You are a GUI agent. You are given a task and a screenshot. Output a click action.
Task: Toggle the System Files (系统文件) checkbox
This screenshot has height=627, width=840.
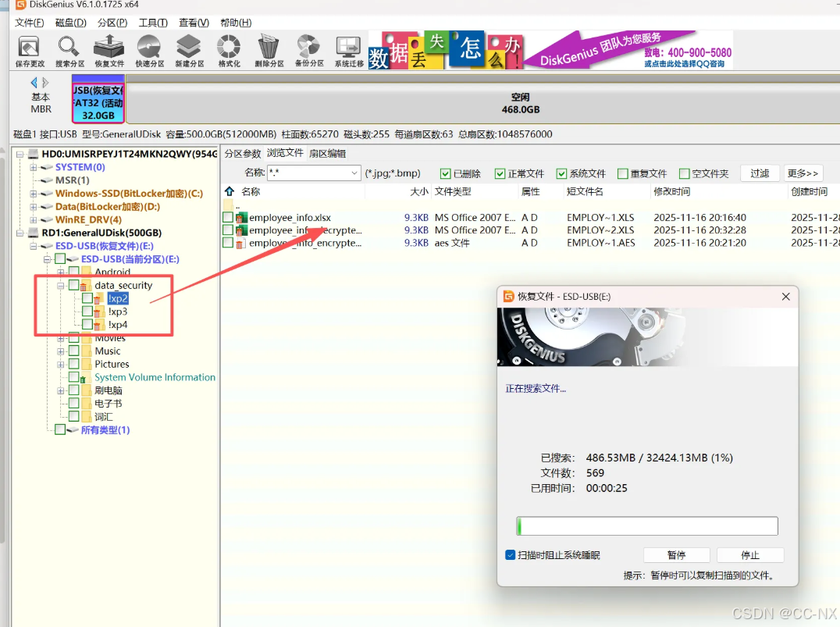pos(561,173)
